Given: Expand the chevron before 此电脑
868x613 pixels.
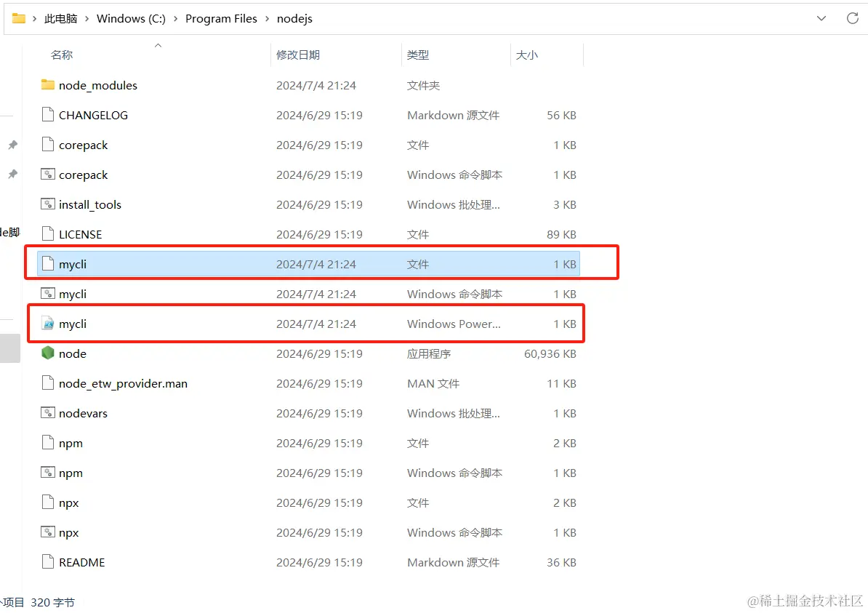Looking at the screenshot, I should coord(34,19).
